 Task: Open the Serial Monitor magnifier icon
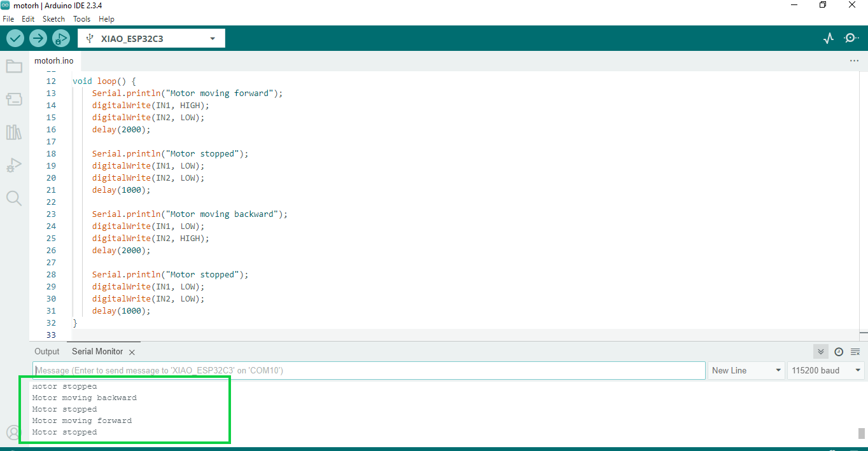851,38
